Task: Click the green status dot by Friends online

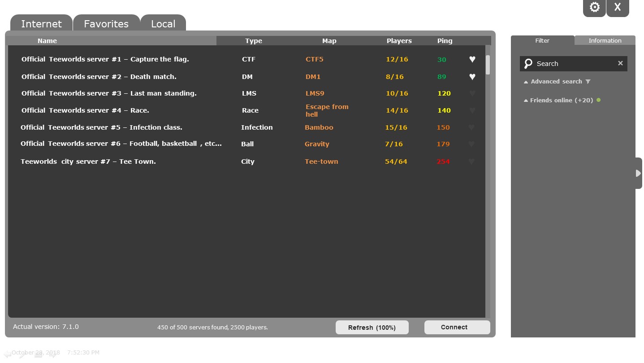Action: pyautogui.click(x=598, y=100)
